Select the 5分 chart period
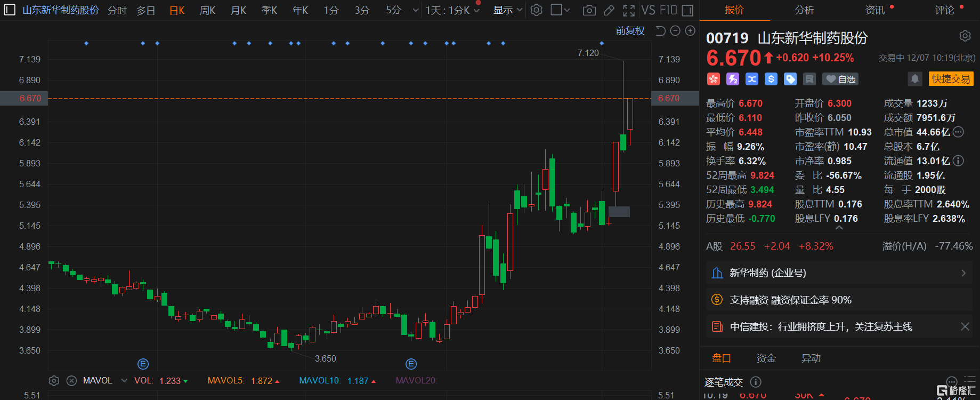Image resolution: width=980 pixels, height=400 pixels. click(393, 10)
